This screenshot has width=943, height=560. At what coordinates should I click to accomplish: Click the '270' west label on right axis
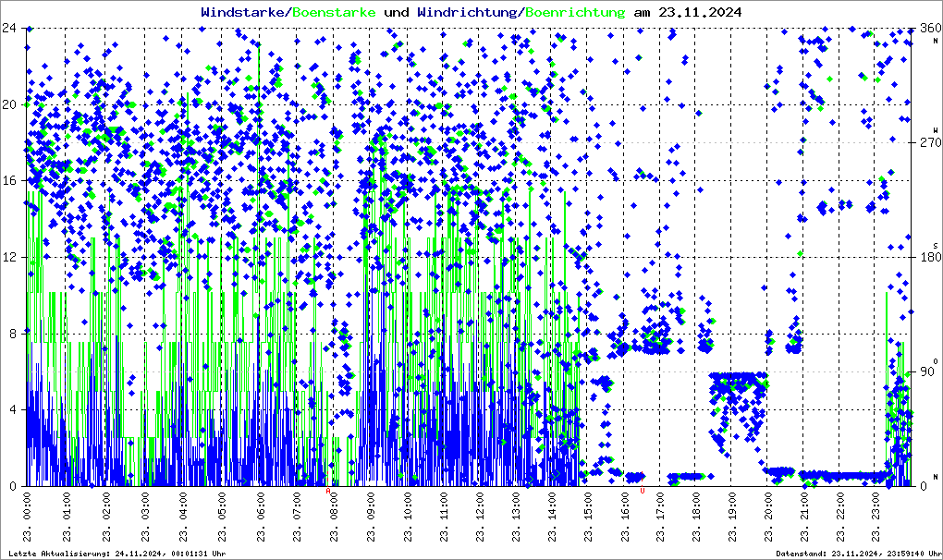click(x=927, y=142)
